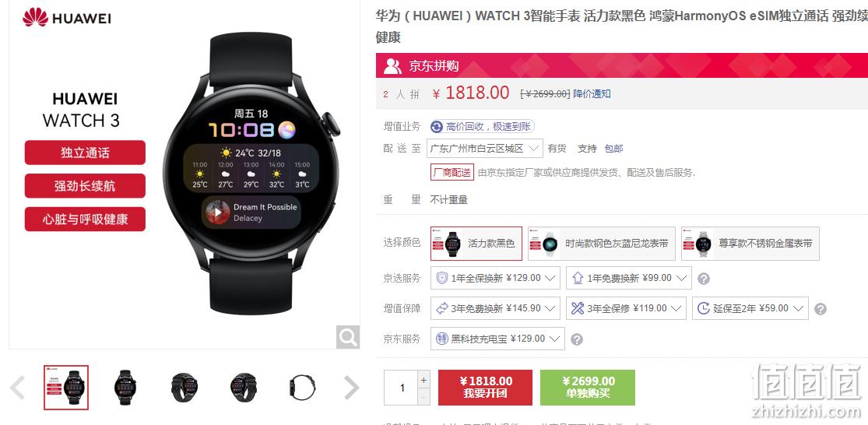Open the 降价通知 price alert link
The height and width of the screenshot is (425, 868).
(592, 94)
